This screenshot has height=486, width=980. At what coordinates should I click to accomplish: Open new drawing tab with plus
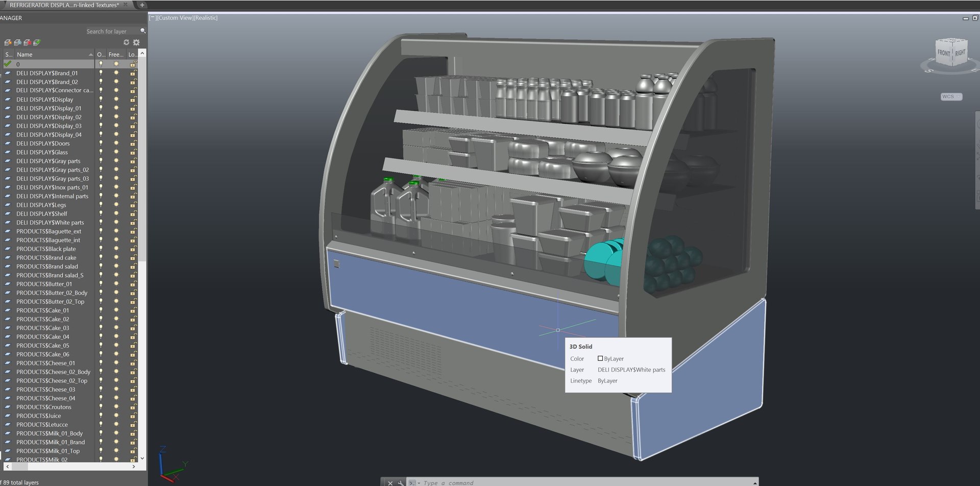click(142, 5)
